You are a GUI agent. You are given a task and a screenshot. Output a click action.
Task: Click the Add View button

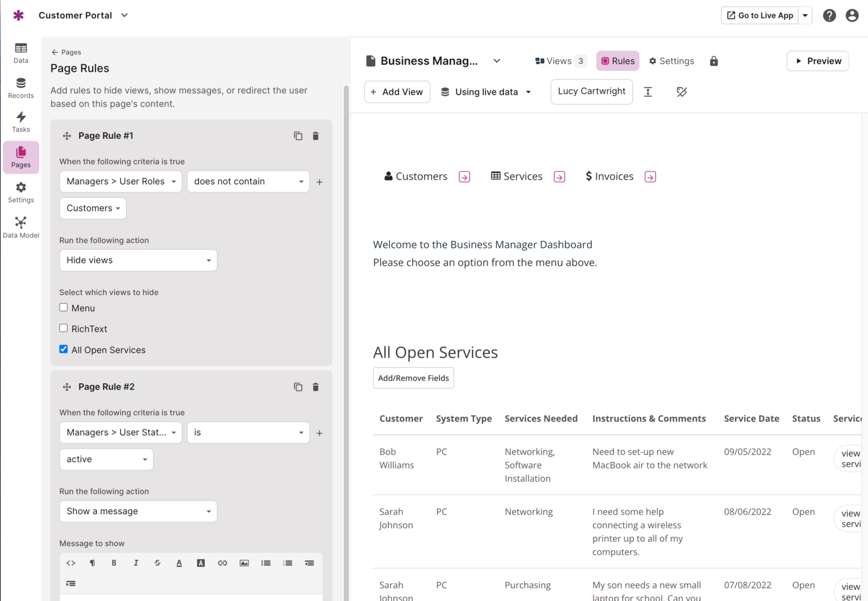[397, 92]
